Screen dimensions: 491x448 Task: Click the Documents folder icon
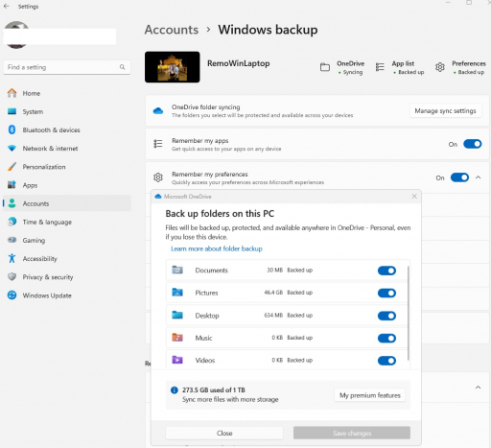tap(177, 270)
